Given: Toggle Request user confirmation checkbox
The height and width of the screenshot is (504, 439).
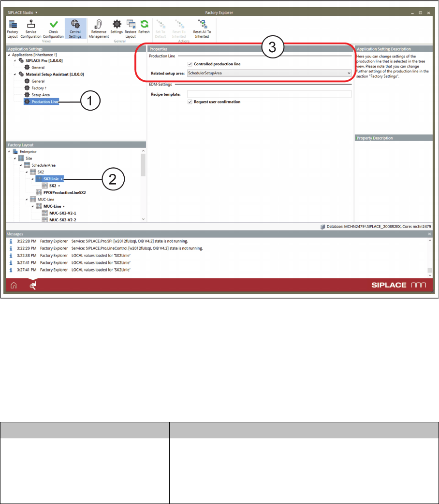Looking at the screenshot, I should tap(190, 101).
